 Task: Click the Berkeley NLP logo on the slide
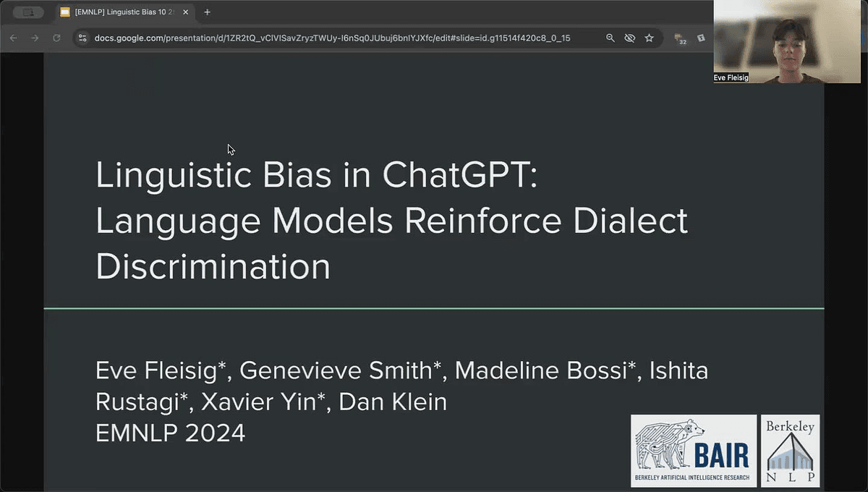click(x=791, y=451)
